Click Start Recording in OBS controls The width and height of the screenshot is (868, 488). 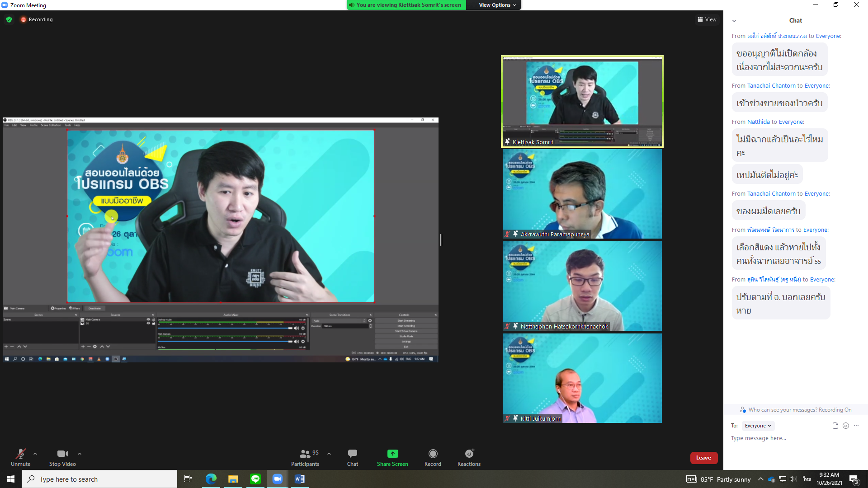(406, 326)
